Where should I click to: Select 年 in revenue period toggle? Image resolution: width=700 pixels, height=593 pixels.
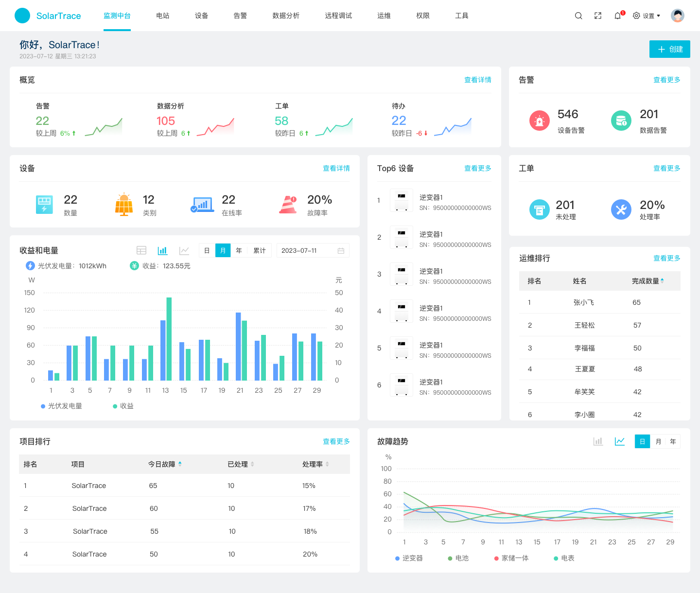(x=239, y=250)
